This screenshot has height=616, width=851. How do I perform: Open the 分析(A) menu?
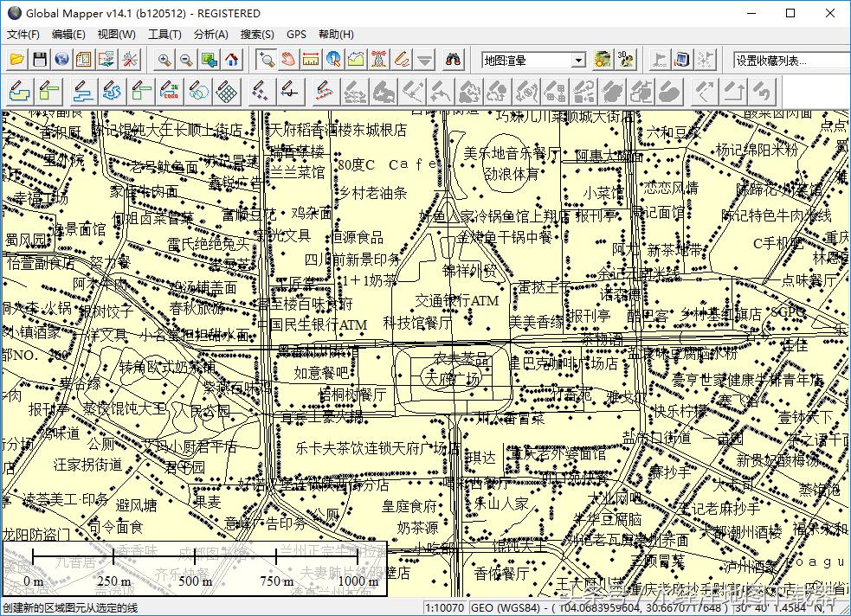click(x=211, y=34)
